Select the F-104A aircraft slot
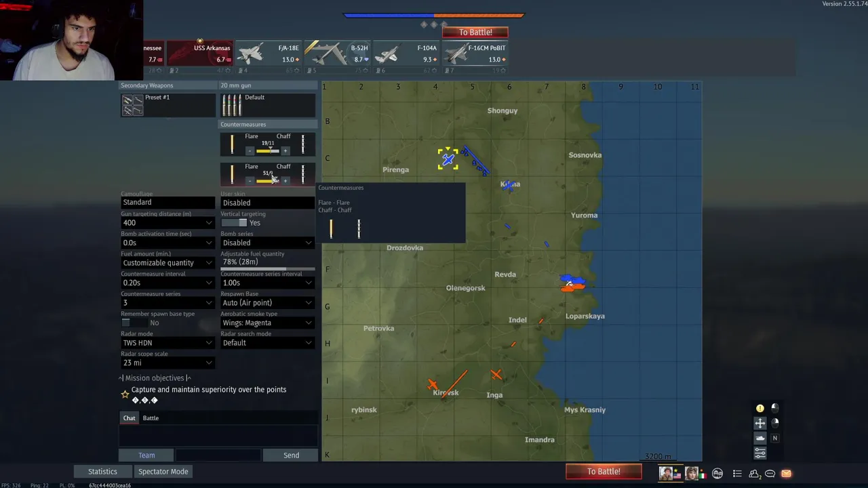 point(406,53)
